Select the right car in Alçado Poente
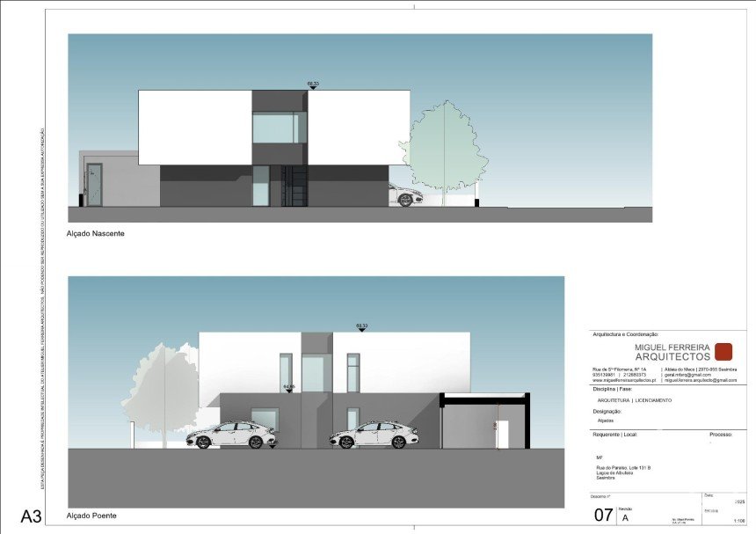 coord(374,435)
